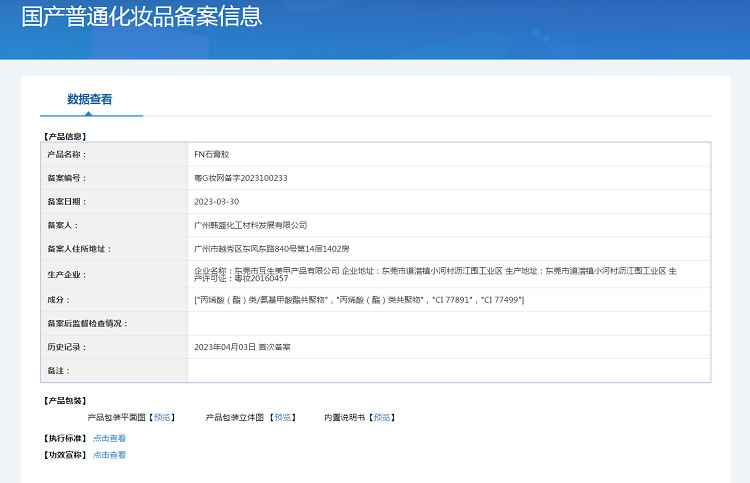
Task: Preview 内置说明书 link
Action: [x=382, y=417]
